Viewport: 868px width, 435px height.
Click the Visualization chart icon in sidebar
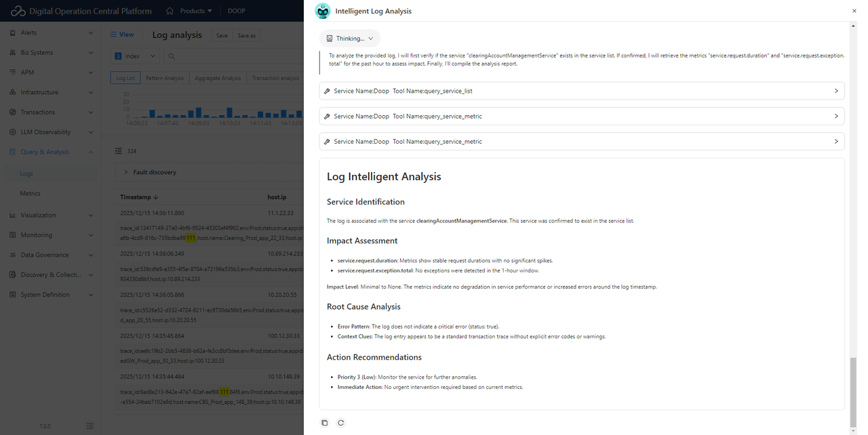[x=14, y=215]
